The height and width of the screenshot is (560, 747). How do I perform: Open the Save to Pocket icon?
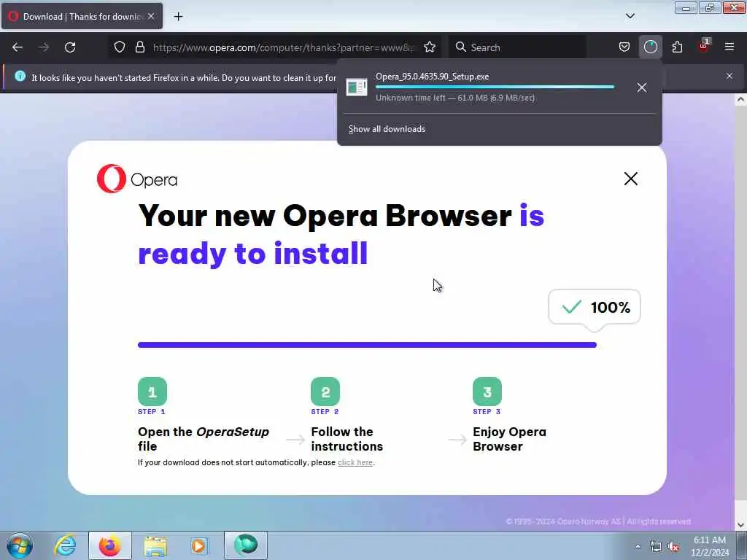pos(624,47)
